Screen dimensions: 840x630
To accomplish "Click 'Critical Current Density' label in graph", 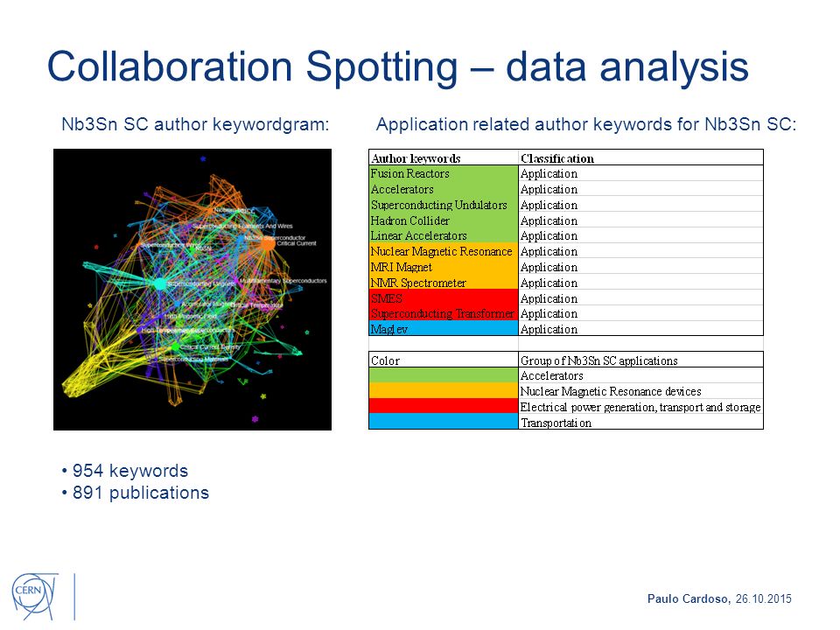I will click(x=210, y=347).
